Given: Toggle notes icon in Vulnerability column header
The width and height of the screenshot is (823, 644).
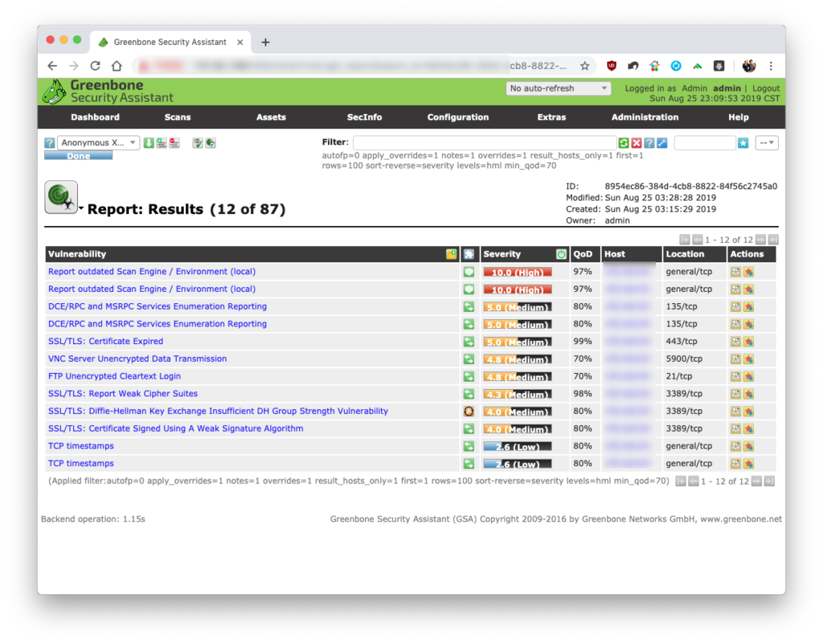Looking at the screenshot, I should coord(451,254).
